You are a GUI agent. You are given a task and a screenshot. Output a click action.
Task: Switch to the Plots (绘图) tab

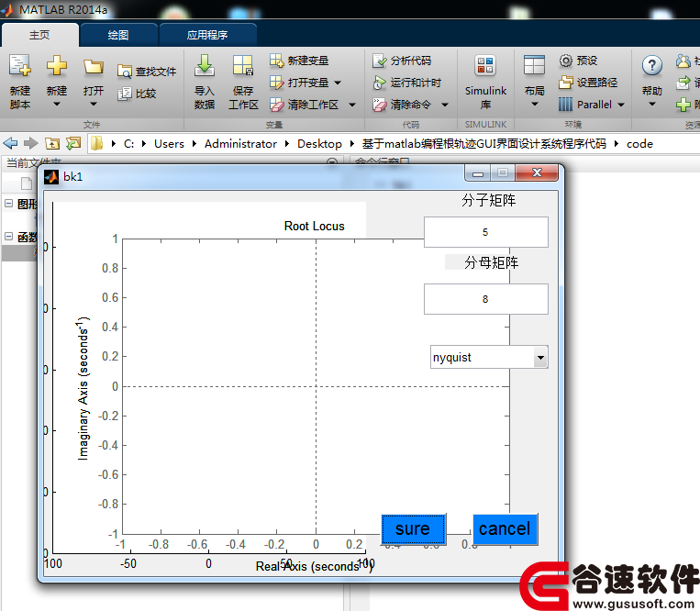tap(118, 35)
